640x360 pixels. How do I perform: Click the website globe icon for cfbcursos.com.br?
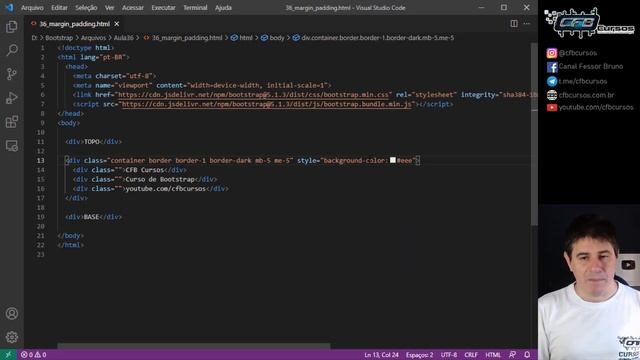(552, 95)
